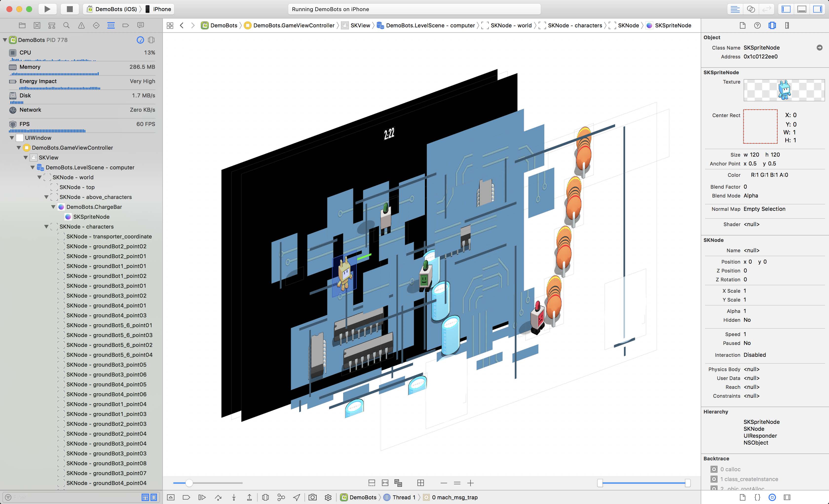Toggle Show Constraints button
Image resolution: width=829 pixels, height=504 pixels.
(x=385, y=483)
